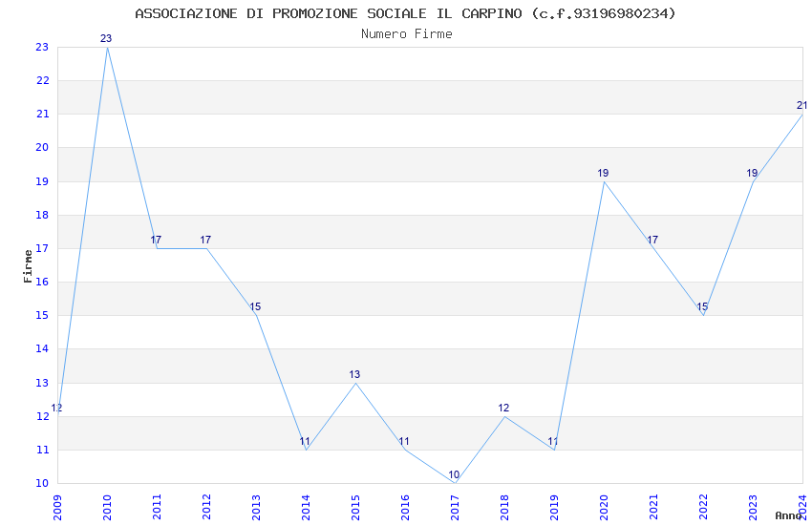The image size is (812, 525).
Task: Click the x-axis year label 2010
Action: [107, 508]
